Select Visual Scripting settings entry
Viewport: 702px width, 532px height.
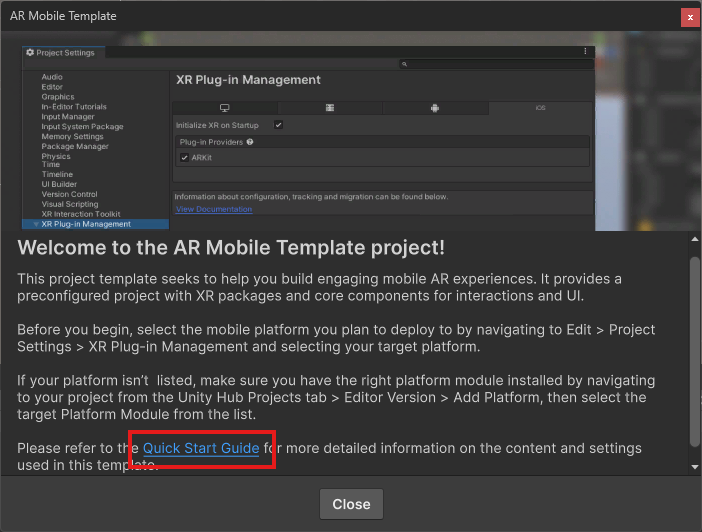69,204
